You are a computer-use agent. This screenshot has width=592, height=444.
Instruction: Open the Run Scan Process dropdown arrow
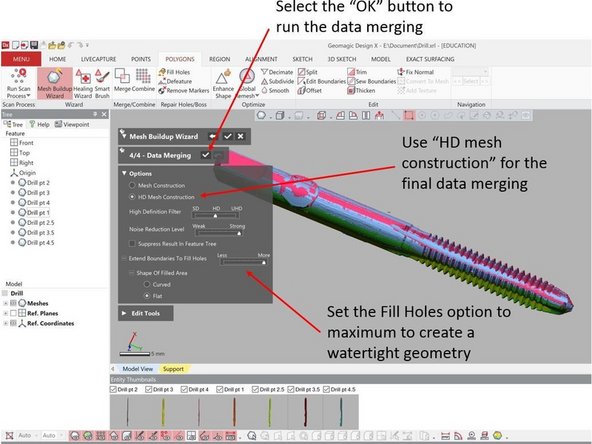coord(28,96)
